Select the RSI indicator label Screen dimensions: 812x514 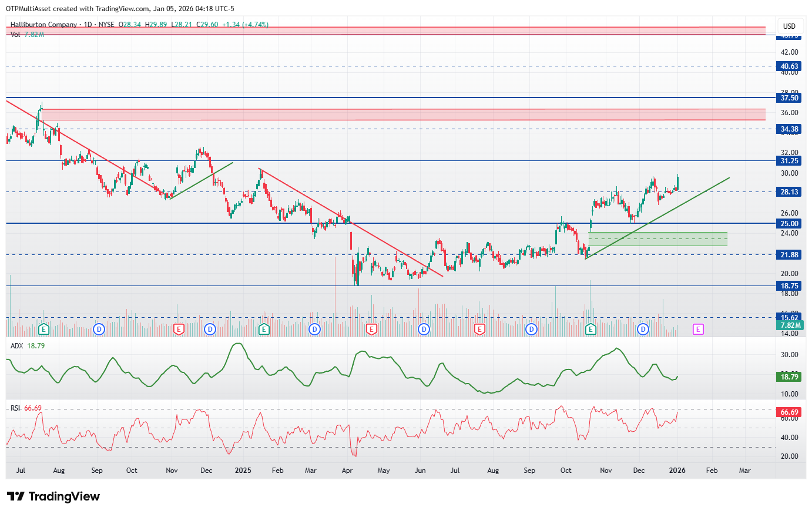point(16,408)
